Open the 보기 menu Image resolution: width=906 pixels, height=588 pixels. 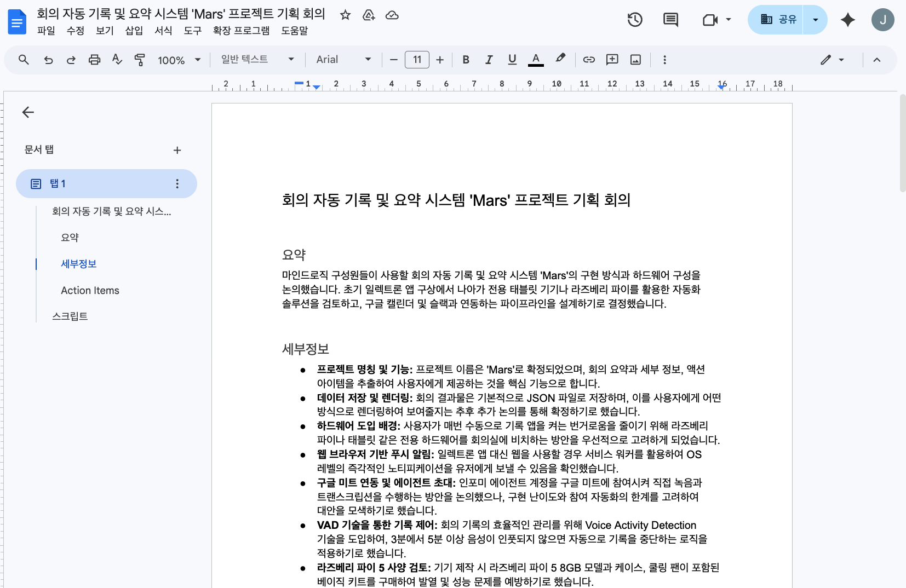[x=105, y=31]
